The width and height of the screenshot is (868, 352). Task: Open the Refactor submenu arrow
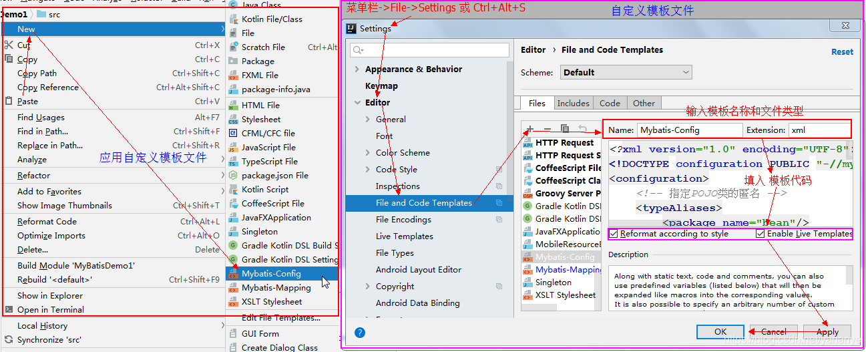[x=222, y=176]
